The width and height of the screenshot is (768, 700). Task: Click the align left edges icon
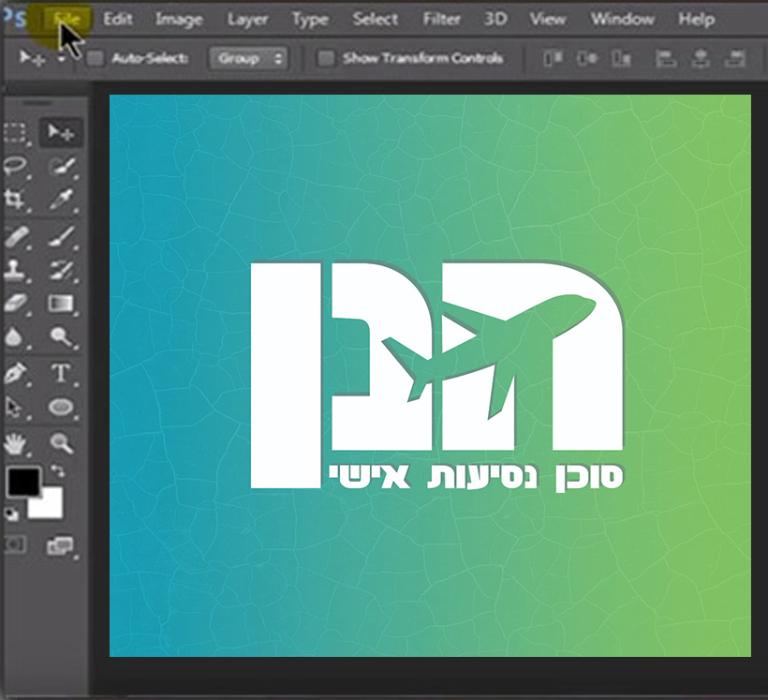(665, 59)
